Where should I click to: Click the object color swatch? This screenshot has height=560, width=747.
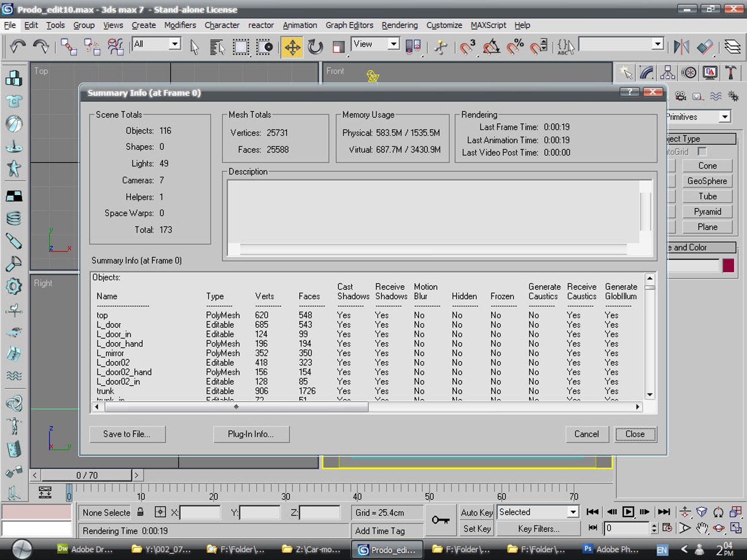728,265
